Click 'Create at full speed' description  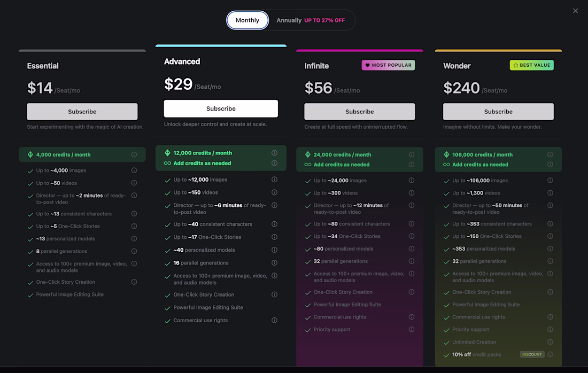[356, 127]
